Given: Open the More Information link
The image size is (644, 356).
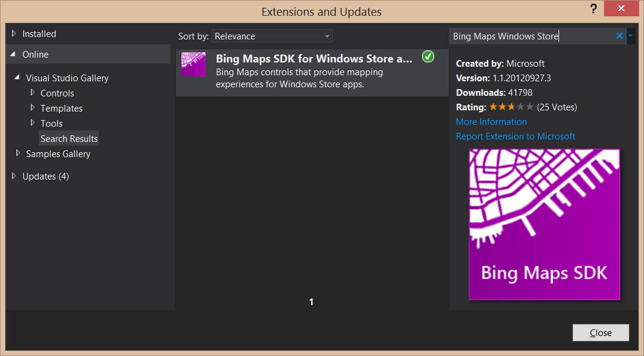Looking at the screenshot, I should click(491, 122).
